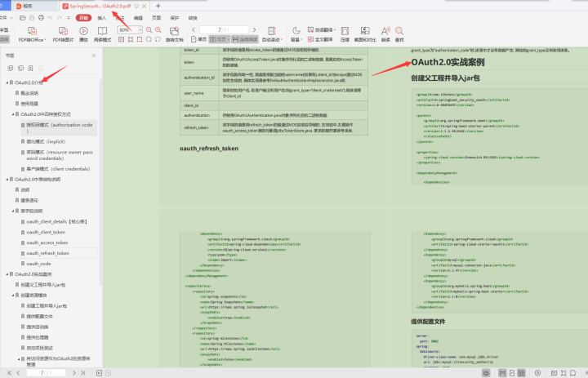Click fit page icon below zoom box
This screenshot has width=588, height=378.
[x=131, y=39]
